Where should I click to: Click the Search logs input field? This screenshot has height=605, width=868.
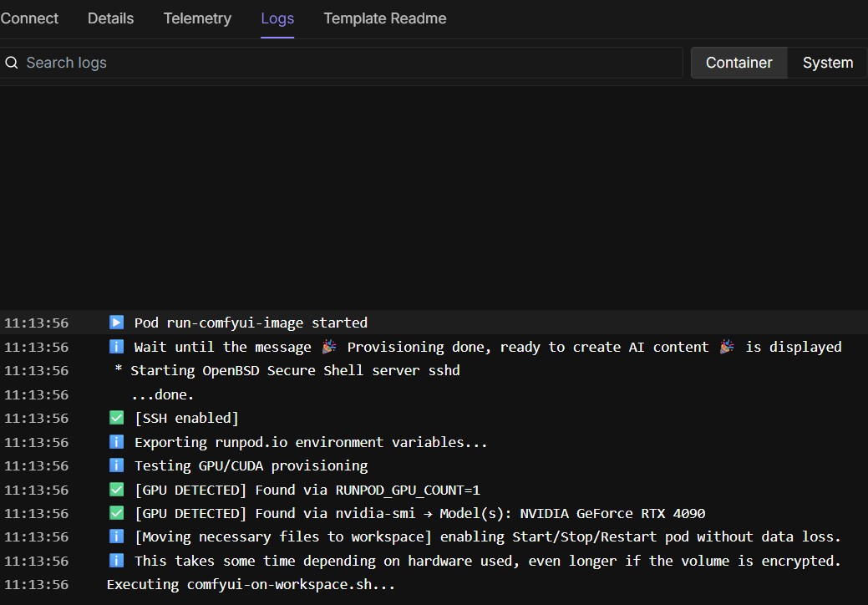[x=341, y=63]
